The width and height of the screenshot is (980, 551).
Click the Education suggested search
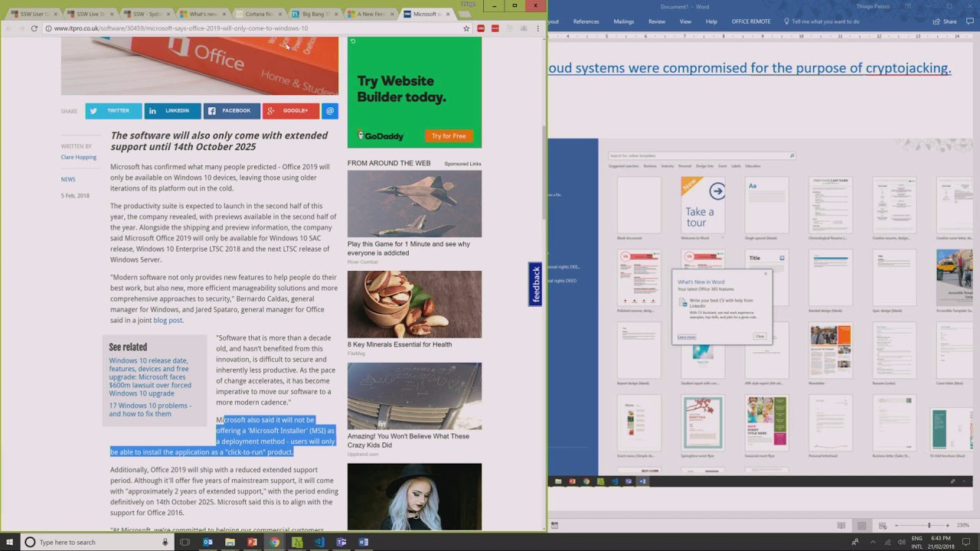coord(753,166)
